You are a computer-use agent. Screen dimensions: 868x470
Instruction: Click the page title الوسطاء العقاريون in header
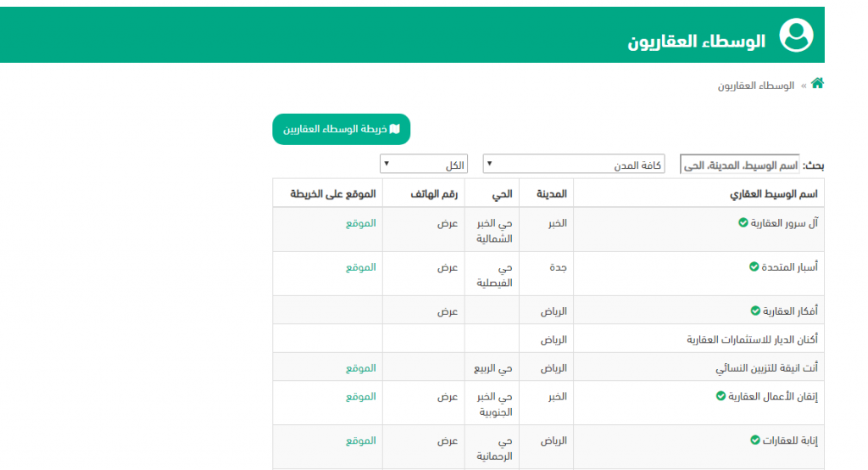(x=697, y=42)
